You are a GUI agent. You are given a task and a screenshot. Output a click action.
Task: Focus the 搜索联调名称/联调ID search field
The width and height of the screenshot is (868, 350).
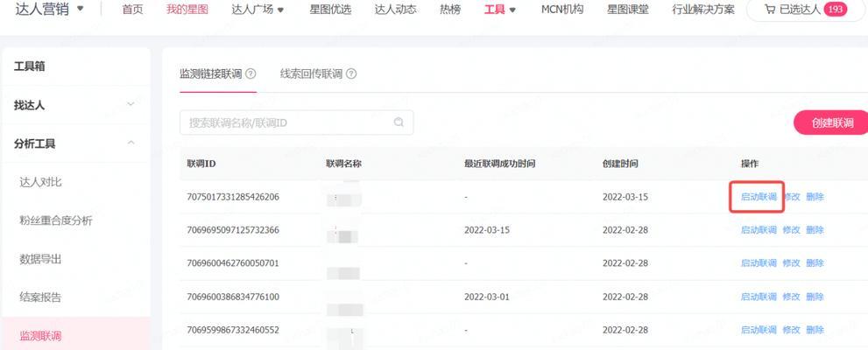pos(296,122)
